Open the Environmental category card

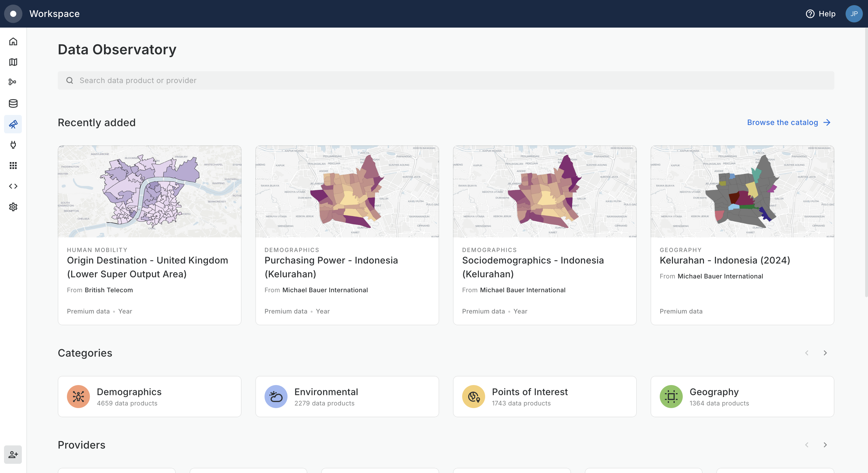click(347, 397)
